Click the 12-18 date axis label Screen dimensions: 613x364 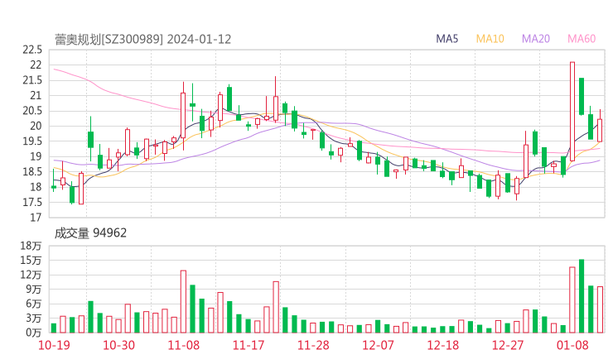(443, 345)
